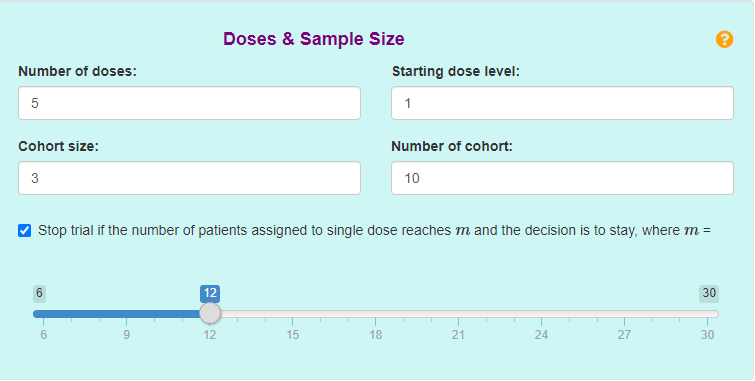755x381 pixels.
Task: Uncheck the Stop trial checkbox
Action: pyautogui.click(x=25, y=231)
